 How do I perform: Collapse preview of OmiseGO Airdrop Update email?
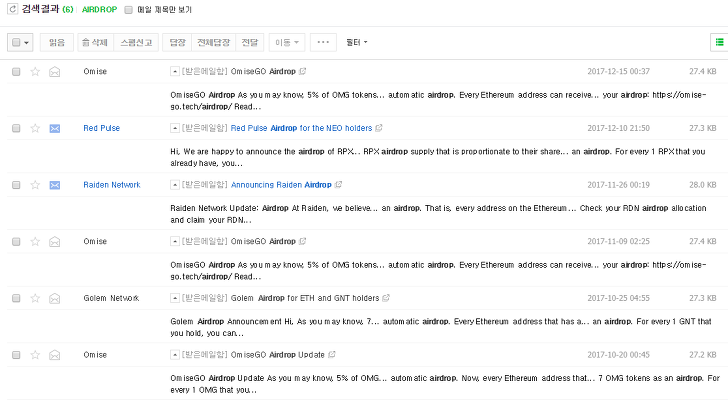tap(175, 355)
